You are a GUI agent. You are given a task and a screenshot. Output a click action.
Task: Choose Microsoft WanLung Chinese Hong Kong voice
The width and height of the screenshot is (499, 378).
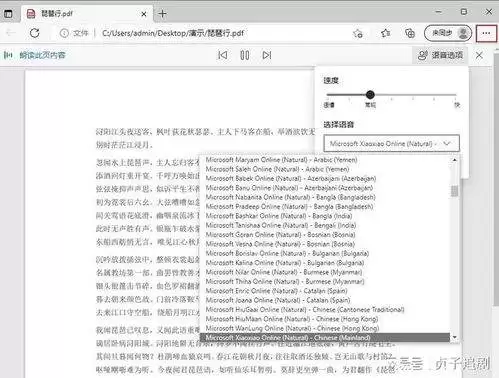point(292,328)
